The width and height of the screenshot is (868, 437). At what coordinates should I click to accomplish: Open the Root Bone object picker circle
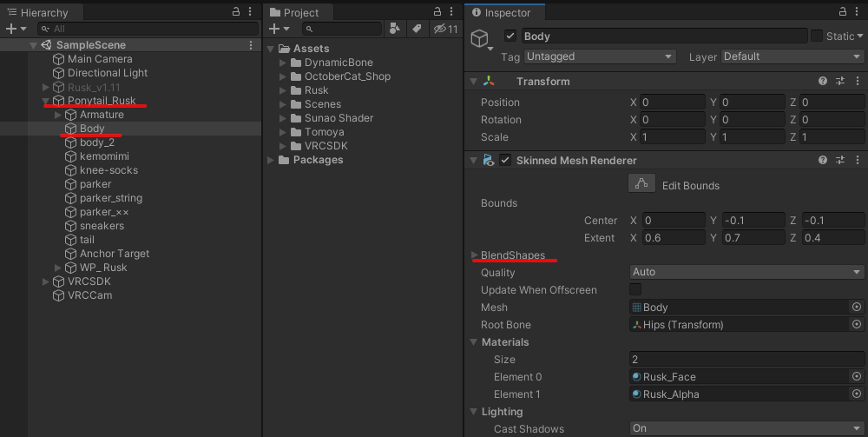pyautogui.click(x=857, y=324)
